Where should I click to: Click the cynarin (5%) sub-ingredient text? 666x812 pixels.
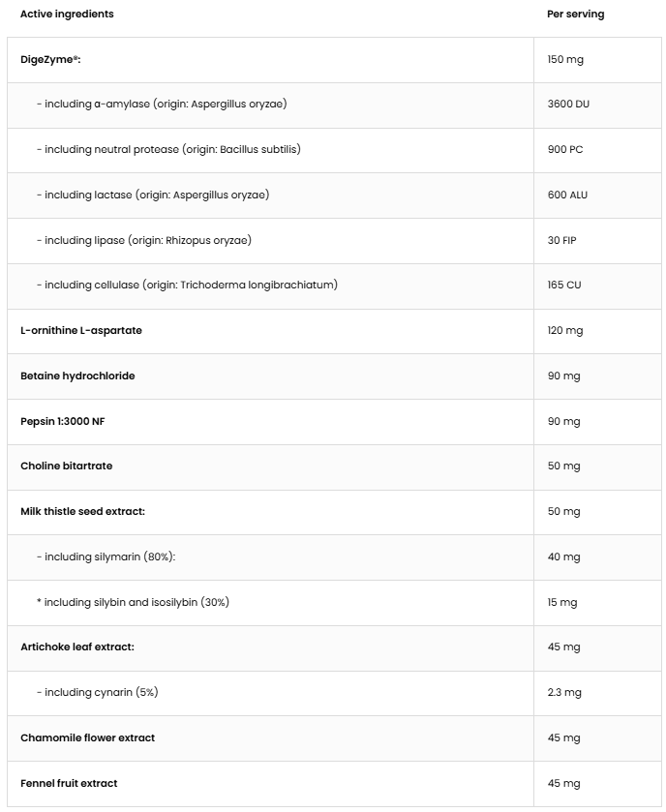[x=97, y=692]
